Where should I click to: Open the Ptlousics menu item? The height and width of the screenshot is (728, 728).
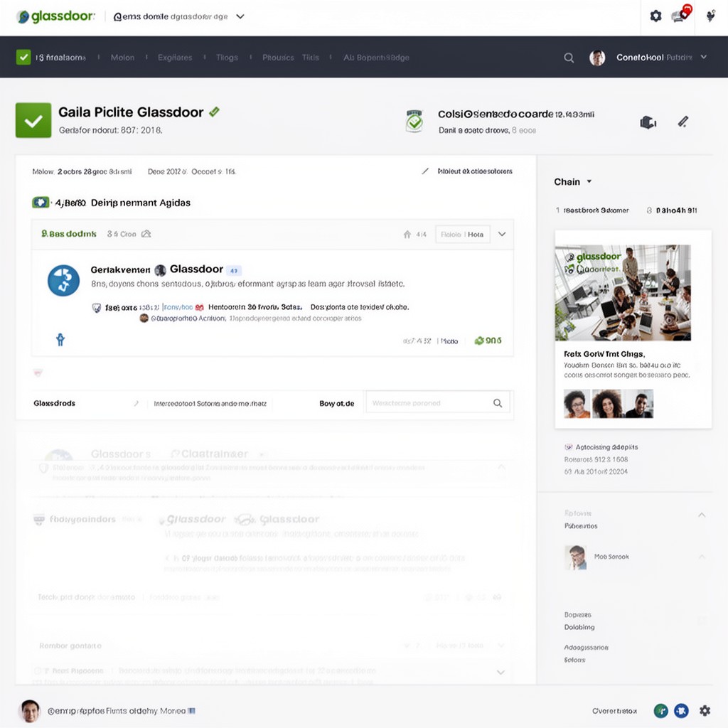coord(278,58)
